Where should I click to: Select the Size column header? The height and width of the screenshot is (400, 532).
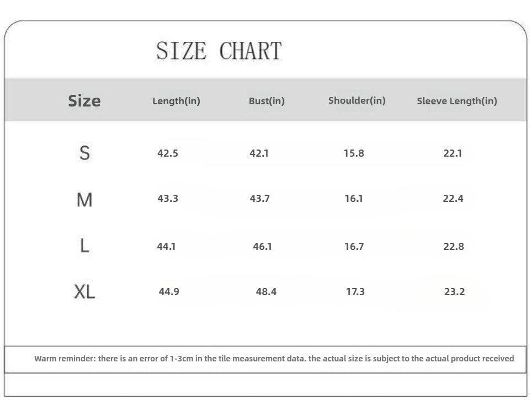(x=84, y=101)
